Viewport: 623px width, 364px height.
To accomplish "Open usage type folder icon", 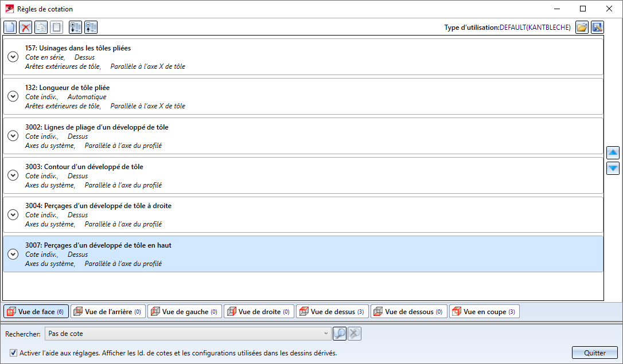I will 582,28.
